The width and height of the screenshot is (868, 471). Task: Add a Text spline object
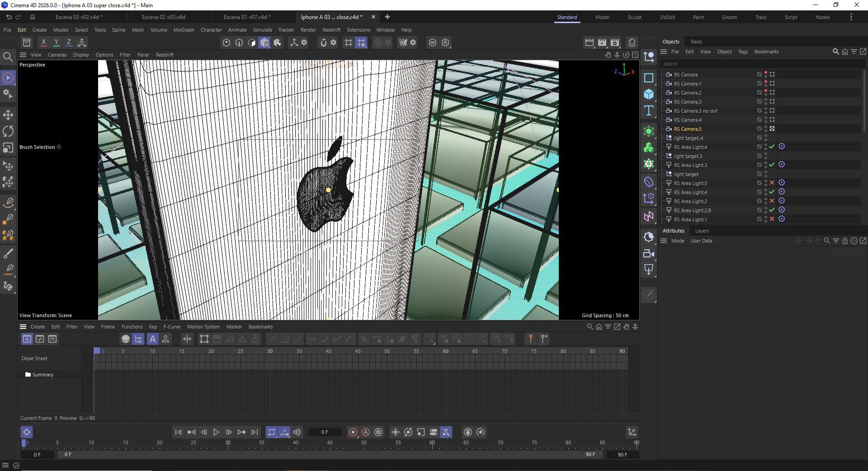649,110
